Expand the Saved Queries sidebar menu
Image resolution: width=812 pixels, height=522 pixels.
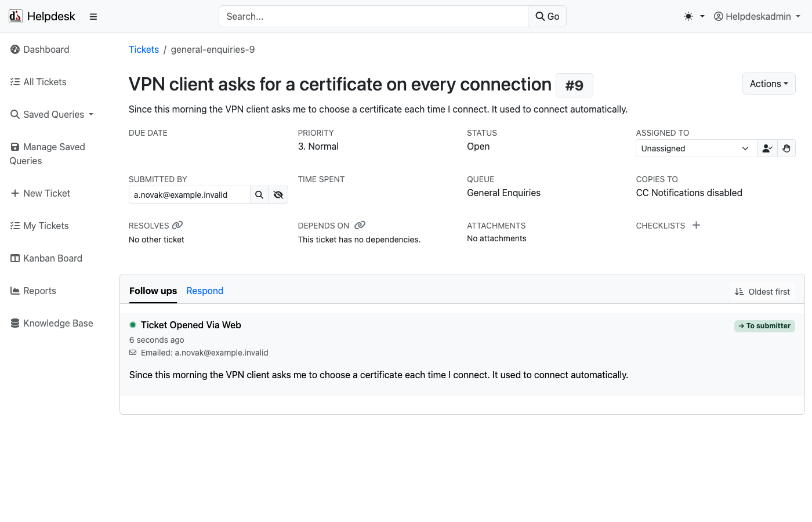click(x=52, y=114)
